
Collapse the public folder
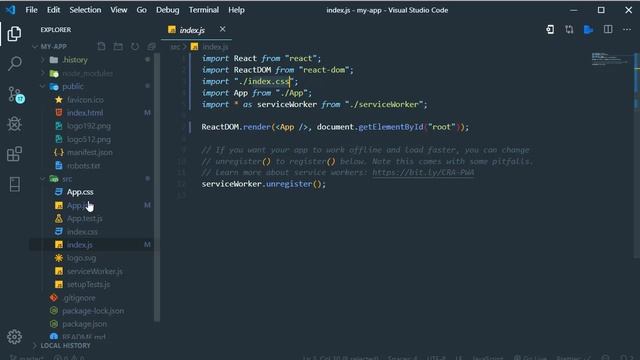point(43,87)
